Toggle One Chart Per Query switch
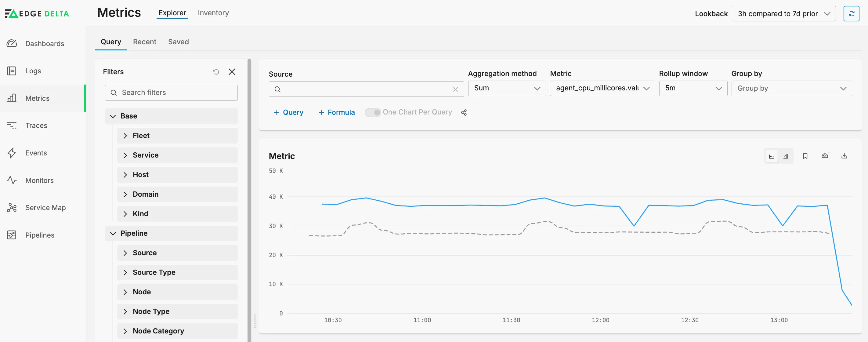This screenshot has width=868, height=342. [373, 112]
